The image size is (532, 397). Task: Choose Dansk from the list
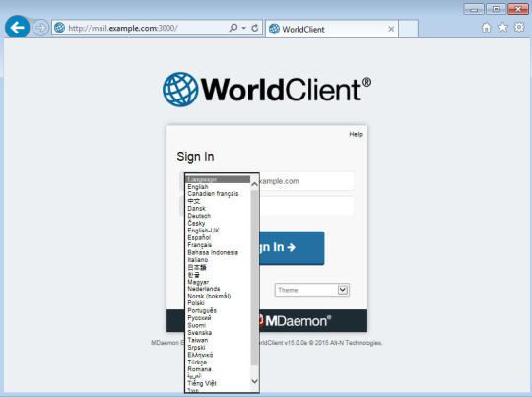click(x=196, y=208)
